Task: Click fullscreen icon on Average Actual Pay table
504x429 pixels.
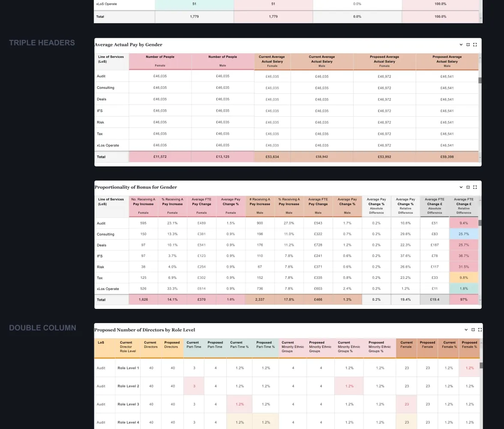Action: [x=475, y=45]
